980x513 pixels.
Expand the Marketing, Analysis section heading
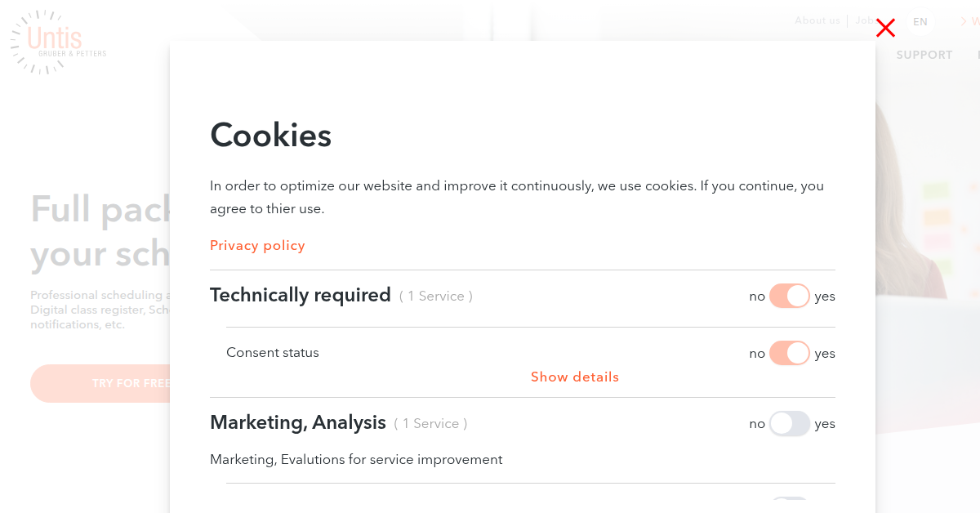[x=298, y=422]
